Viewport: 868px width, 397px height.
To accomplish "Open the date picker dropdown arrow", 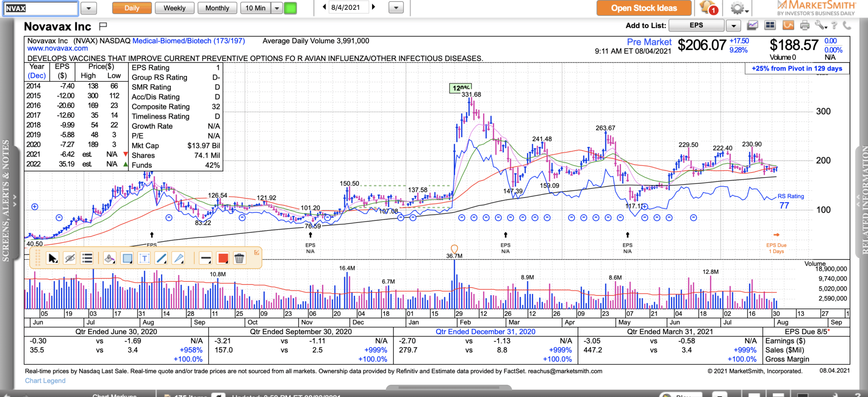I will click(x=396, y=8).
